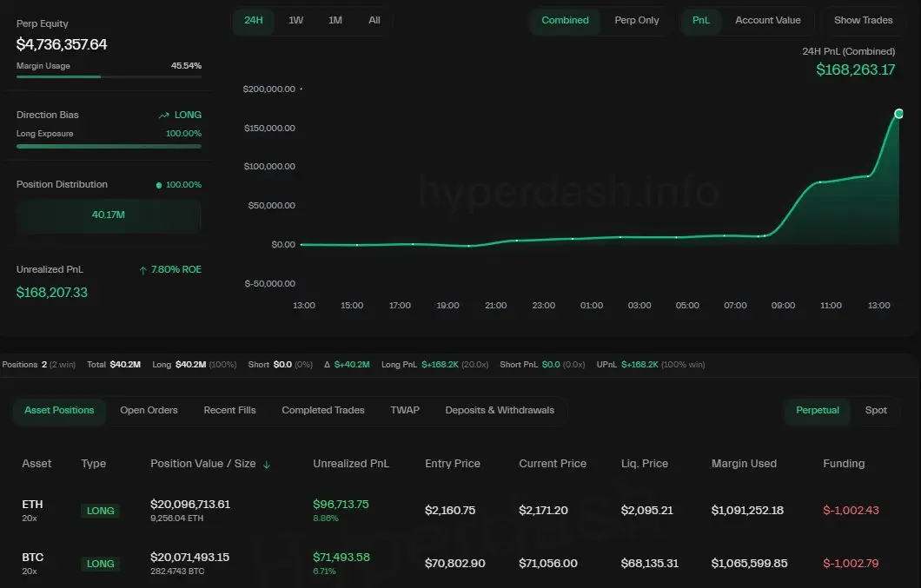Click the Unrealized PnL up-arrow ROE icon
The width and height of the screenshot is (921, 588).
(142, 270)
